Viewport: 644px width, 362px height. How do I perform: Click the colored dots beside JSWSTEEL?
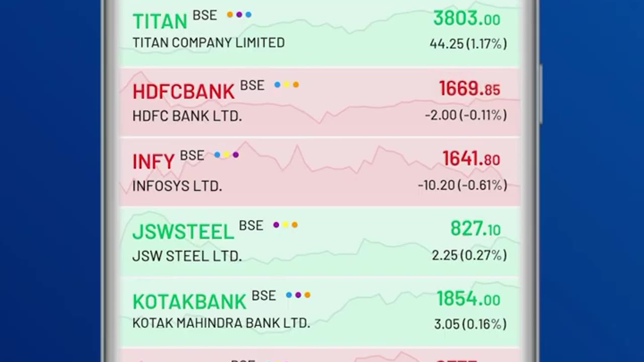(x=285, y=225)
